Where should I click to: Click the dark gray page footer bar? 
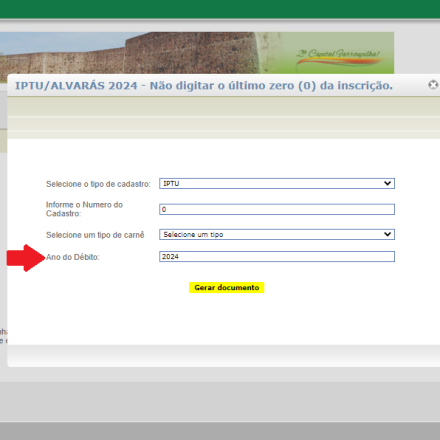coord(220,431)
